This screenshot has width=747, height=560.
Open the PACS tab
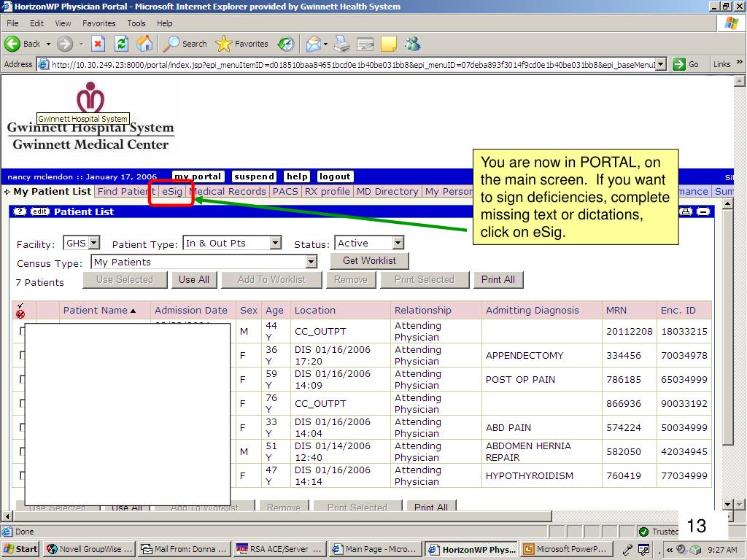coord(285,192)
